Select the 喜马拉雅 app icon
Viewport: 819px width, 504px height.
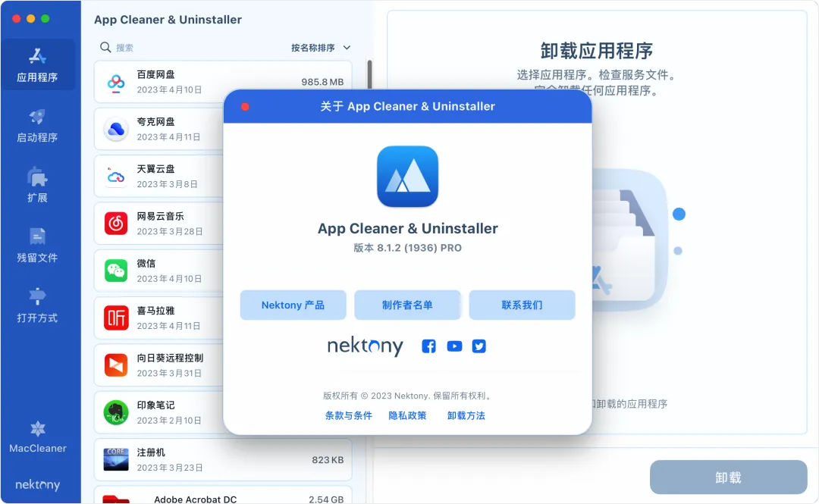tap(116, 318)
